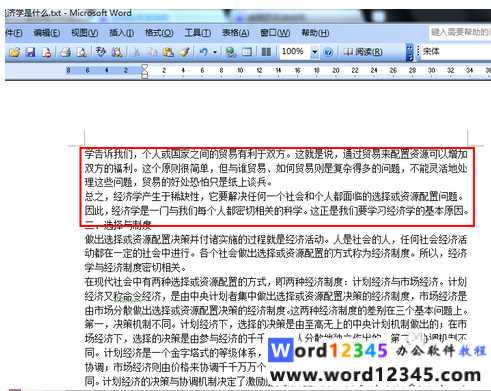Open the 100% zoom dropdown arrow
The height and width of the screenshot is (391, 491).
coord(314,52)
